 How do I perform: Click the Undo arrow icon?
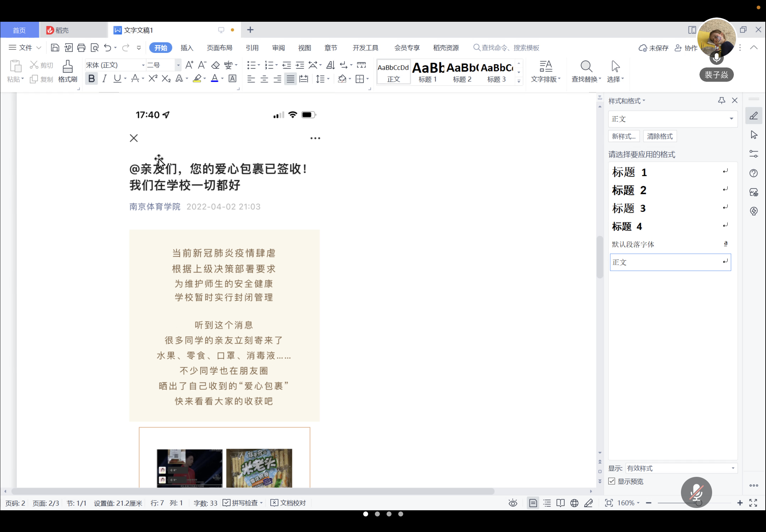tap(107, 48)
